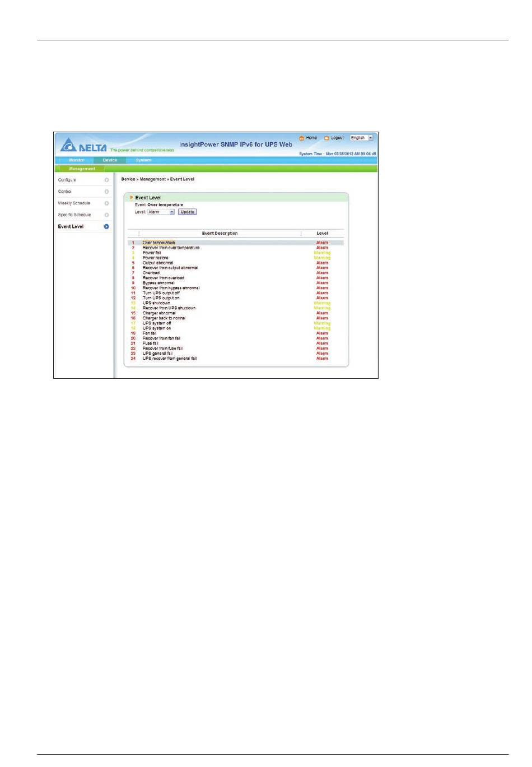The width and height of the screenshot is (532, 767).
Task: Click arrow icon beside Configure
Action: 106,180
